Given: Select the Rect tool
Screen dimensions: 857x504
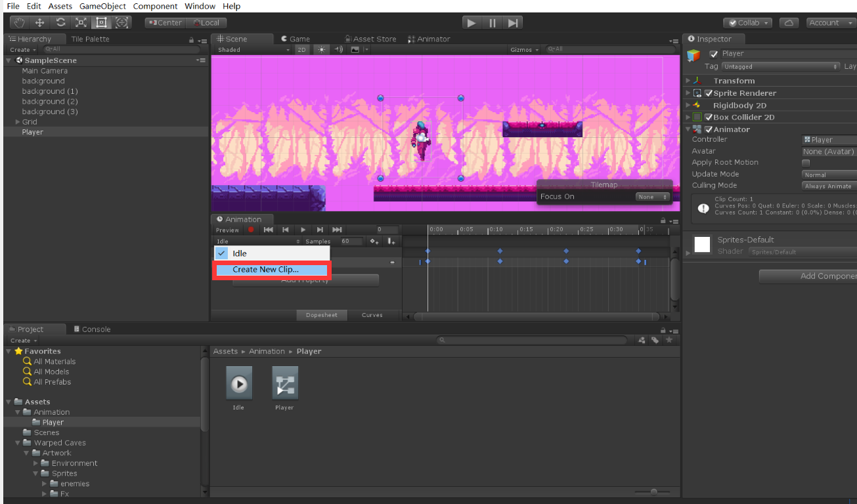Looking at the screenshot, I should click(102, 22).
